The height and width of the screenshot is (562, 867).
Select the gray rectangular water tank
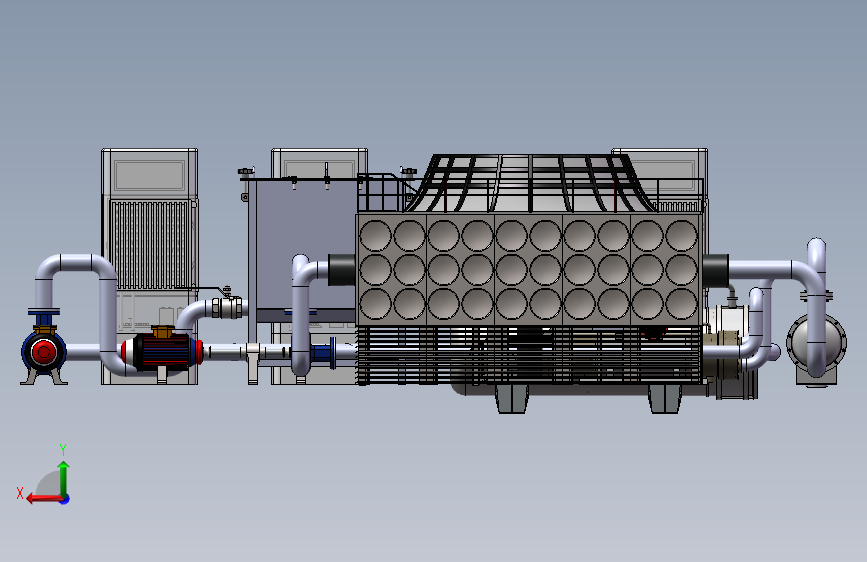click(302, 252)
